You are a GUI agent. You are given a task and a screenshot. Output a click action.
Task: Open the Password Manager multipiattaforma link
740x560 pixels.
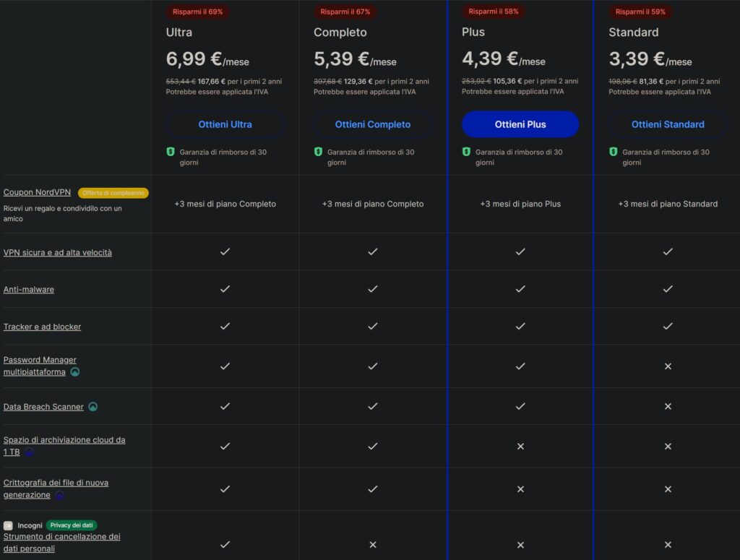(40, 366)
